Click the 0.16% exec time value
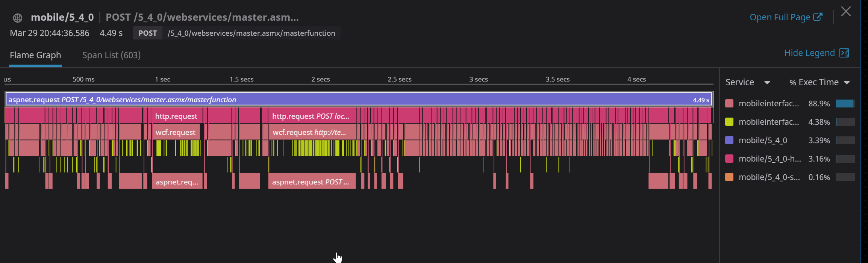868x263 pixels. [x=819, y=177]
